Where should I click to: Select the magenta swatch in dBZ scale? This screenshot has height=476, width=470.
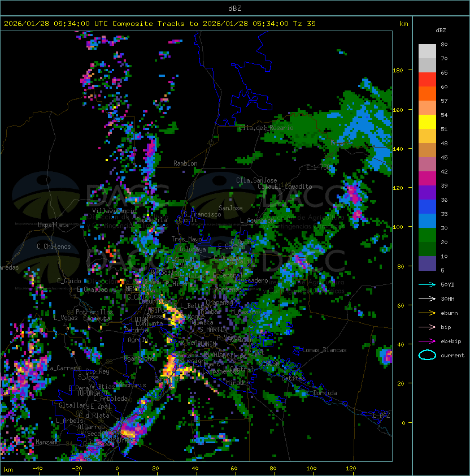point(427,179)
